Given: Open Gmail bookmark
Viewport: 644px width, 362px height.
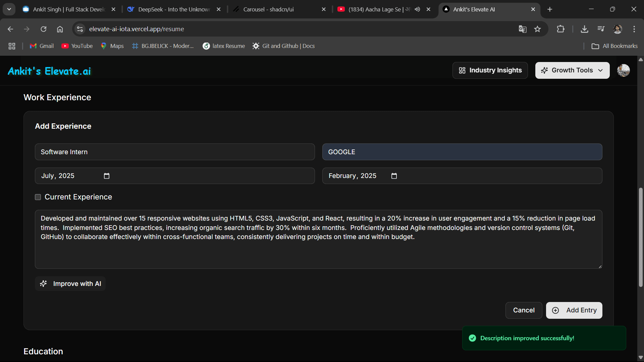Looking at the screenshot, I should click(42, 46).
